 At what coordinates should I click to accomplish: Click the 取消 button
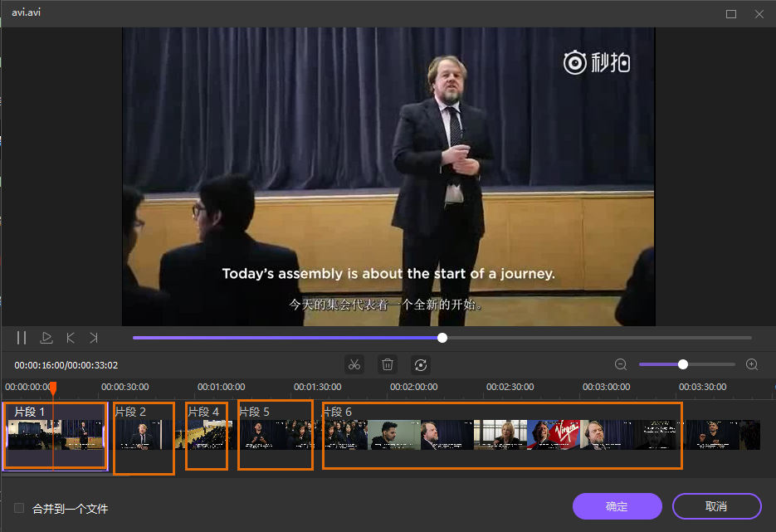pos(716,506)
